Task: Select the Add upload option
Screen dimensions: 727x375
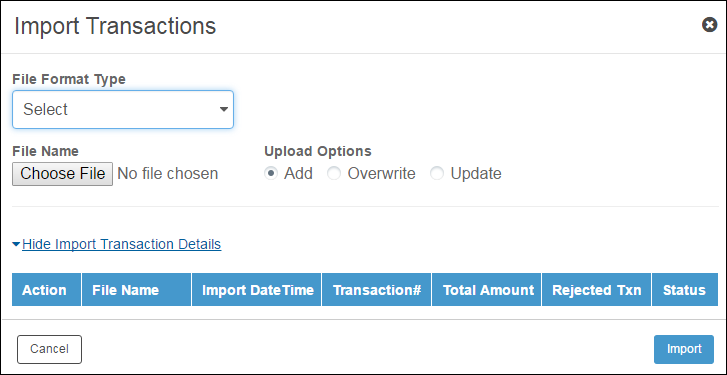Action: [271, 174]
